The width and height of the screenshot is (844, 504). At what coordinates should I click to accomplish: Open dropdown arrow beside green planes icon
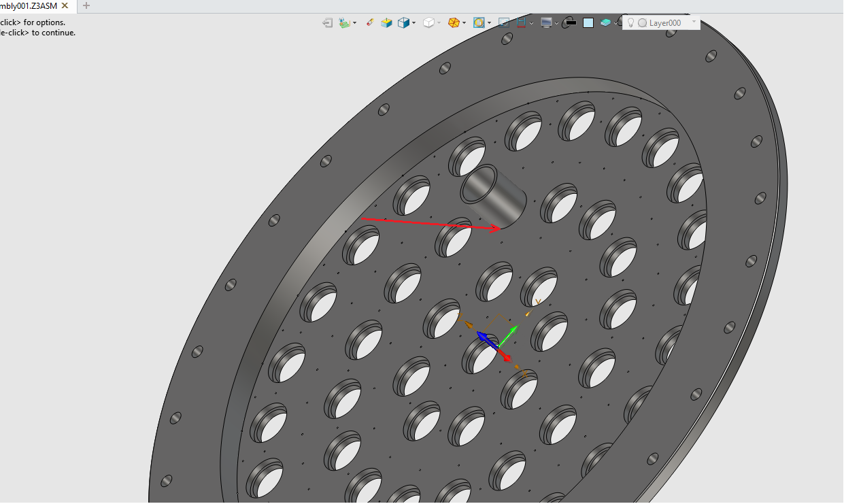coord(354,23)
